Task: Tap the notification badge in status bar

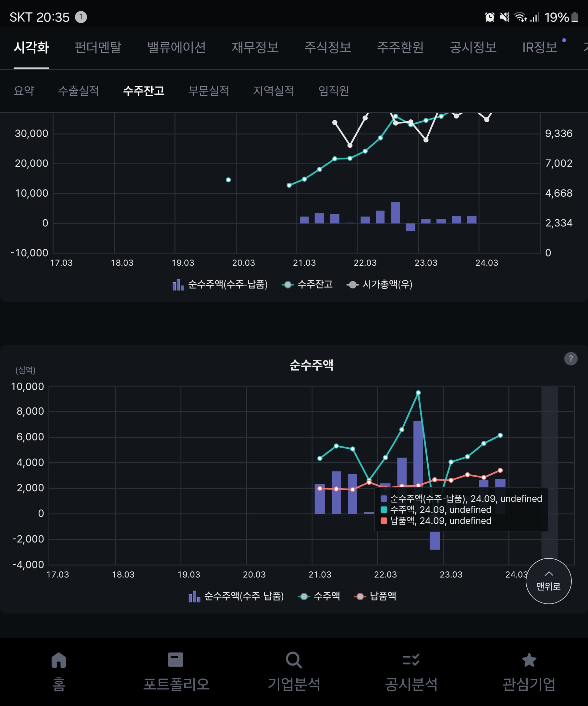Action: tap(81, 17)
